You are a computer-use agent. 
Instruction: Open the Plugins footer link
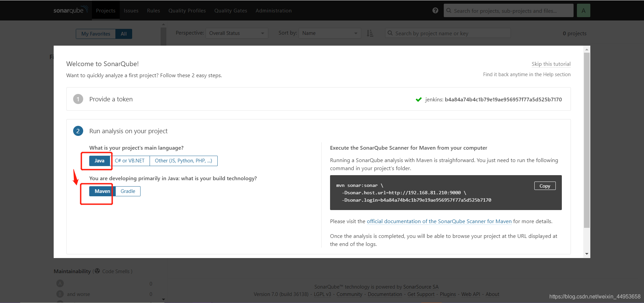click(x=448, y=294)
